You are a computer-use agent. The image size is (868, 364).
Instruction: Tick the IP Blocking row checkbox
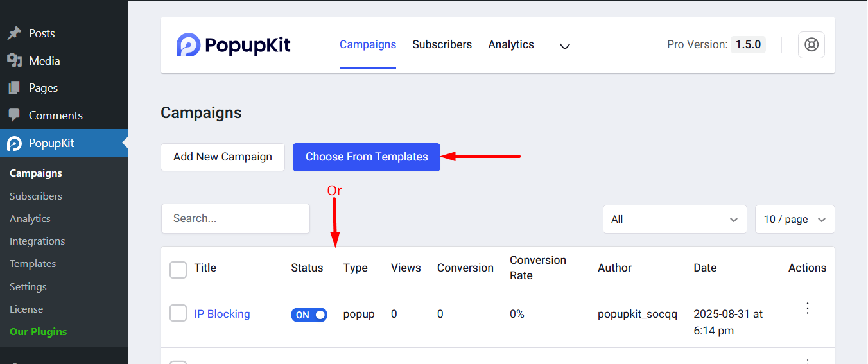click(x=178, y=313)
